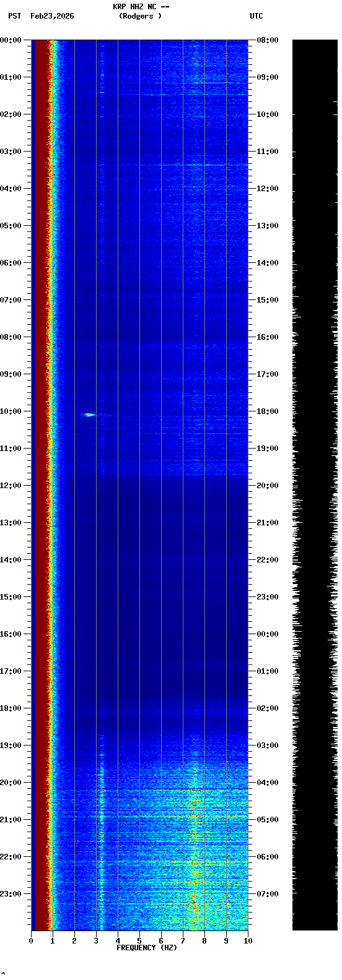The image size is (342, 980).
Task: Click the 7 tick label on frequency axis
Action: point(183,941)
